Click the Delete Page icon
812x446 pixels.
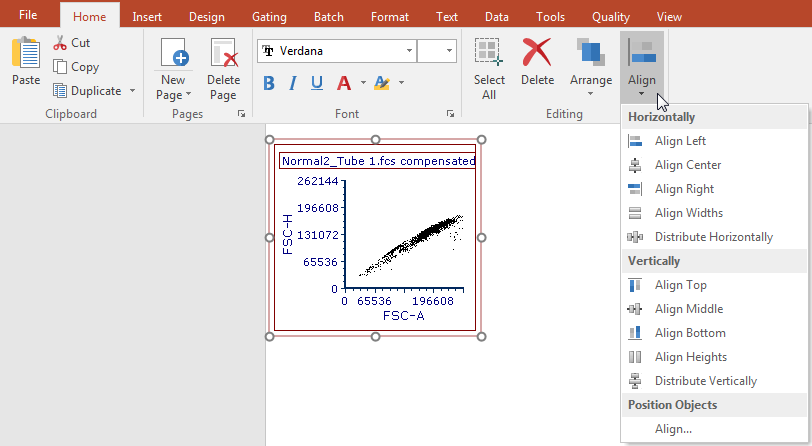pyautogui.click(x=223, y=55)
